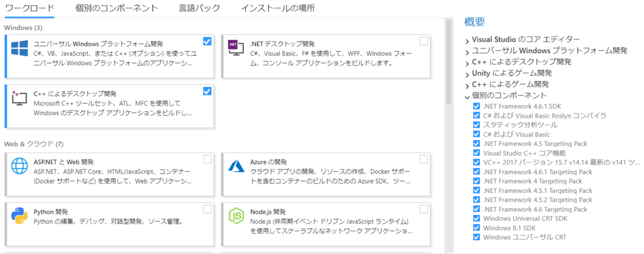Uncheck Visual Studio C++ コア機能
Screen dimensions: 644x254
(477, 153)
